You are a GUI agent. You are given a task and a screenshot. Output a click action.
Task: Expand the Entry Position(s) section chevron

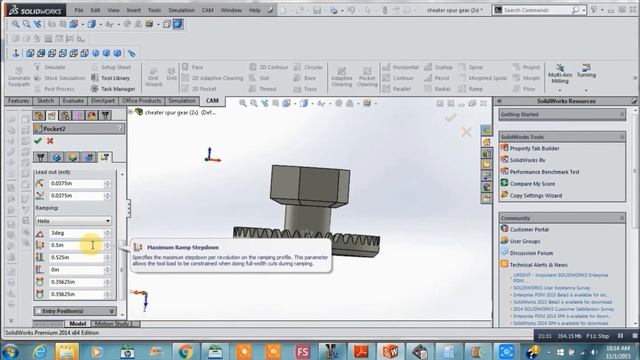[x=111, y=311]
